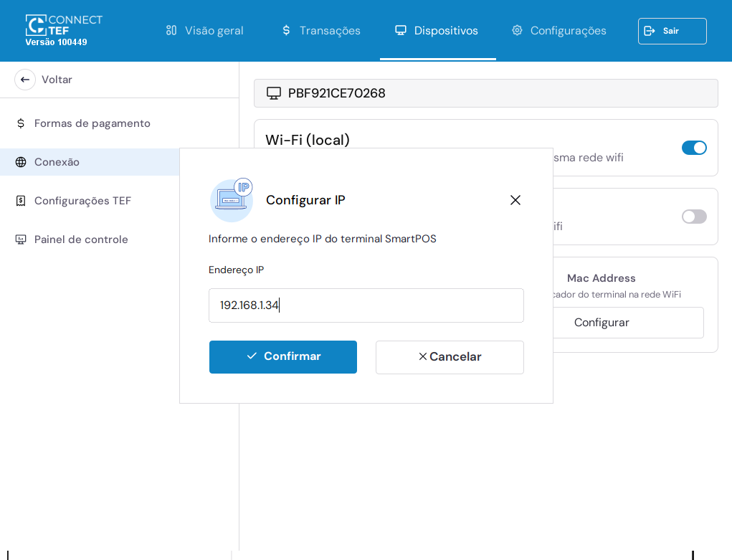Open the Visão geral tab

pyautogui.click(x=205, y=31)
